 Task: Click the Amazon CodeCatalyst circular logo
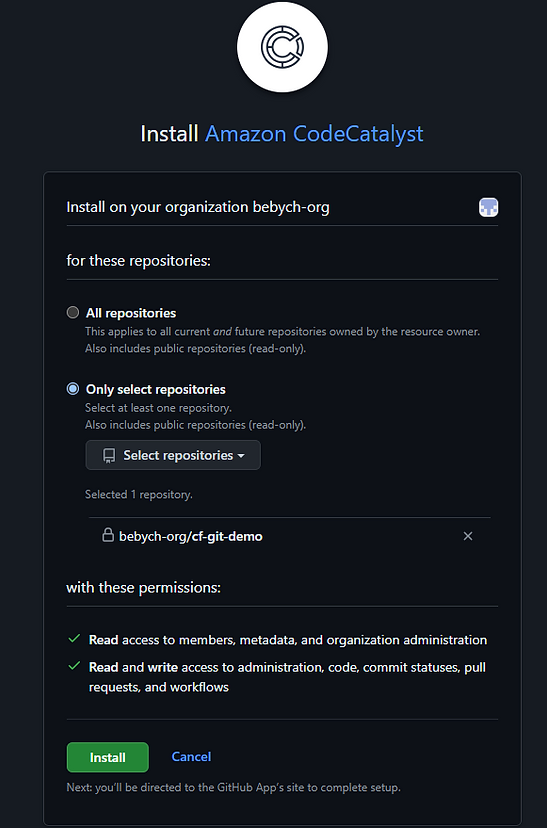pos(282,47)
